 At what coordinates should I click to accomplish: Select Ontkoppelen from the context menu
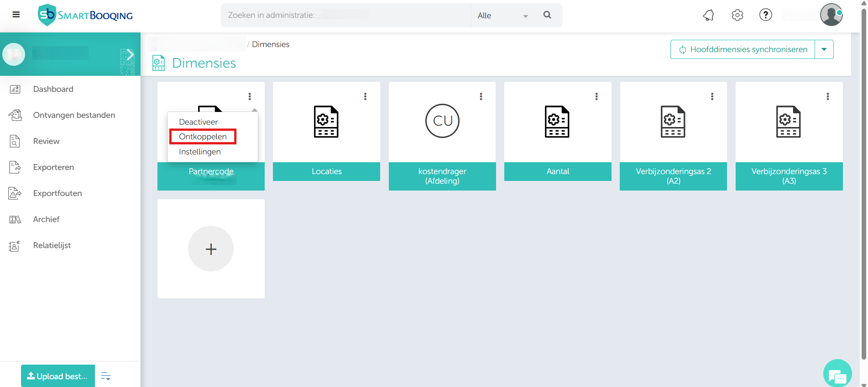(x=203, y=137)
